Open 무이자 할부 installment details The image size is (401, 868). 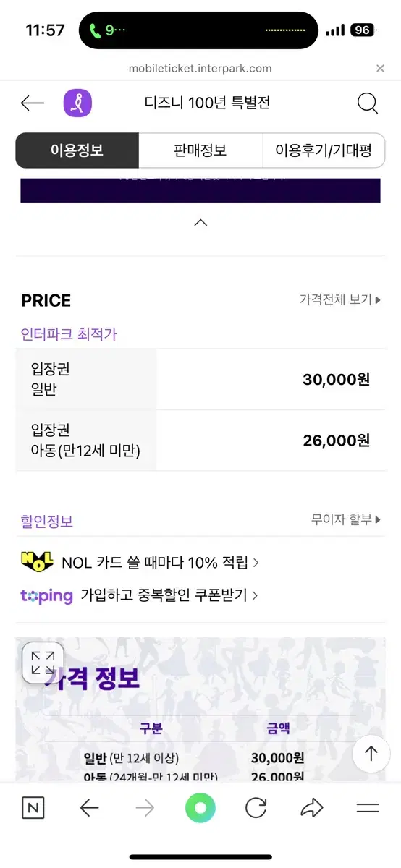coord(346,519)
